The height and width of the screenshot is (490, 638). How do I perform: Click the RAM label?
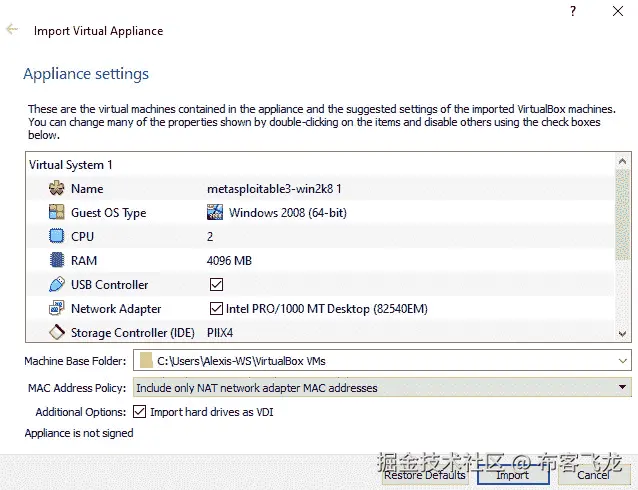84,260
